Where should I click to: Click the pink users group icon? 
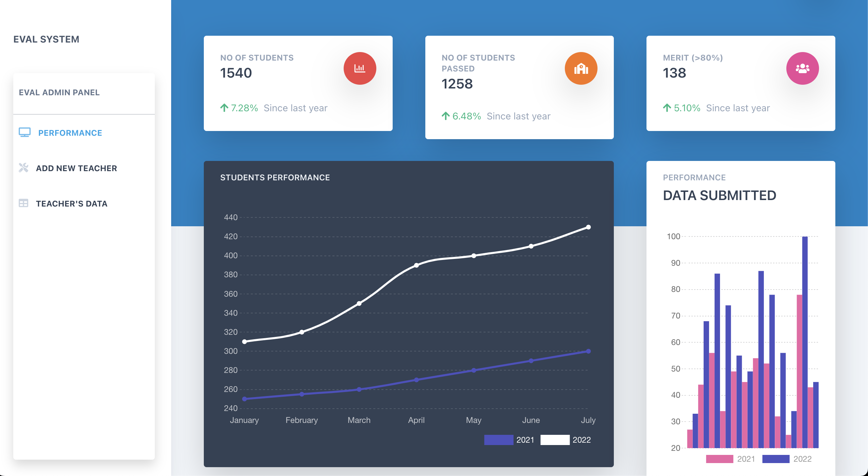pos(802,68)
